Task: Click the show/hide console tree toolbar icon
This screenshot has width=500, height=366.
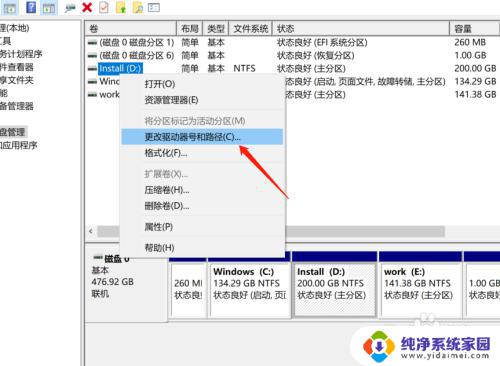Action: coord(9,7)
